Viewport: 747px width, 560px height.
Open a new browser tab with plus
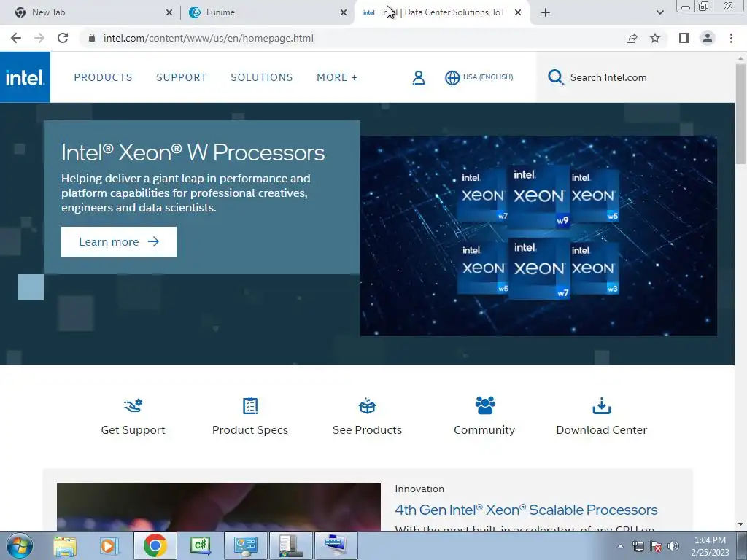click(x=546, y=12)
